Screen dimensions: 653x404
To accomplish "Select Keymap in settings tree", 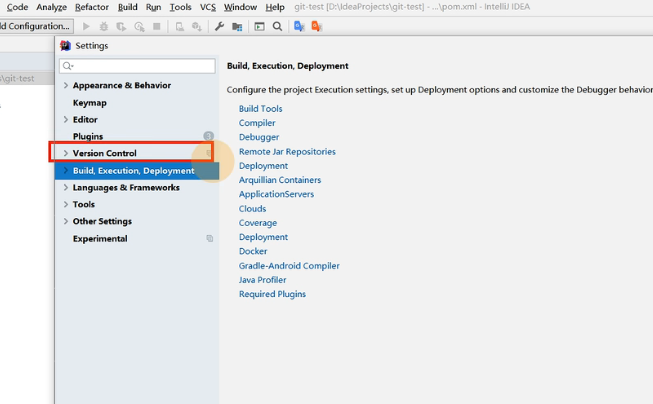I will coord(90,102).
